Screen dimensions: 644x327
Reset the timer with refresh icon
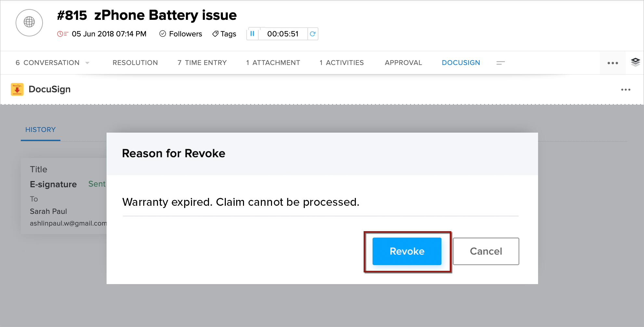(x=313, y=34)
